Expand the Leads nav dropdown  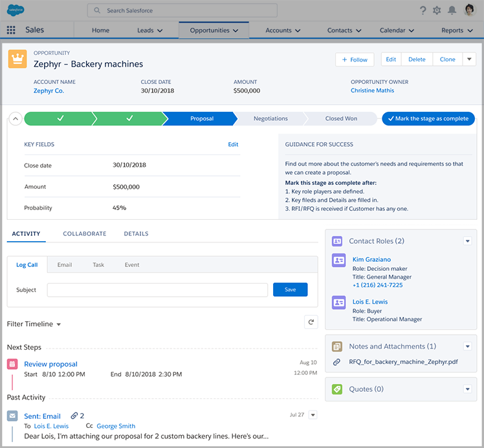tap(160, 30)
